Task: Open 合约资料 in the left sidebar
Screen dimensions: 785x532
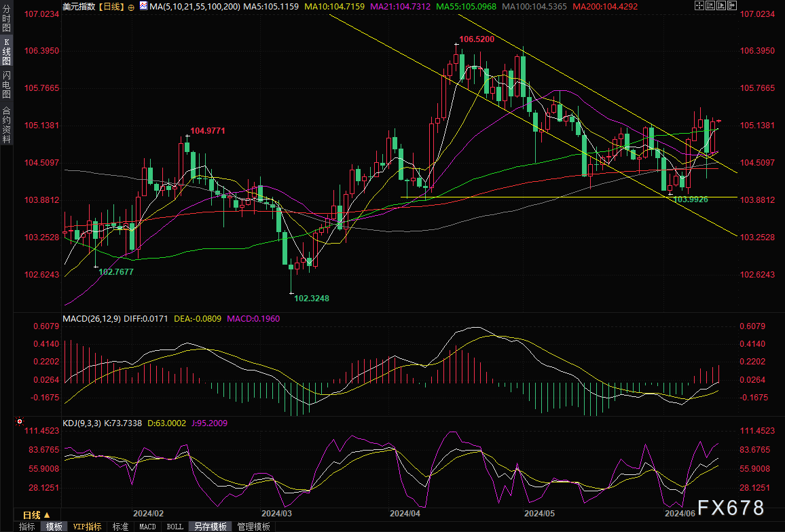Action: (x=7, y=123)
